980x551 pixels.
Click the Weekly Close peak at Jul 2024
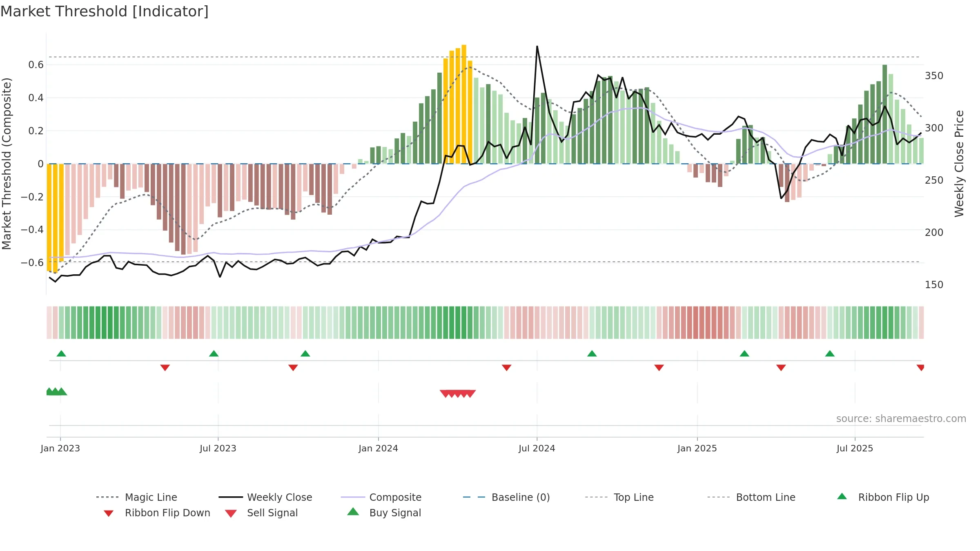[x=537, y=47]
